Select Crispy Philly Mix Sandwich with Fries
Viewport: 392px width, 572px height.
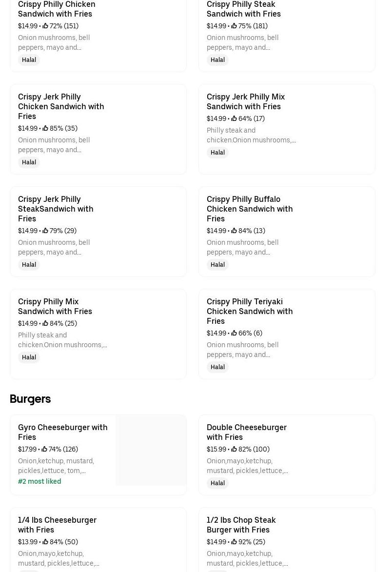(x=55, y=306)
